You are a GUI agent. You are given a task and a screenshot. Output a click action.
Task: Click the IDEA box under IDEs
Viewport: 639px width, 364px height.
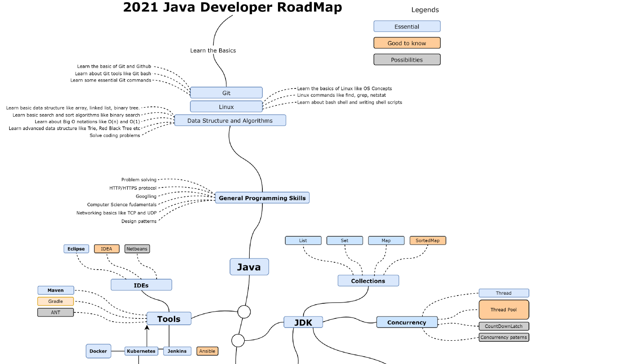pos(106,249)
